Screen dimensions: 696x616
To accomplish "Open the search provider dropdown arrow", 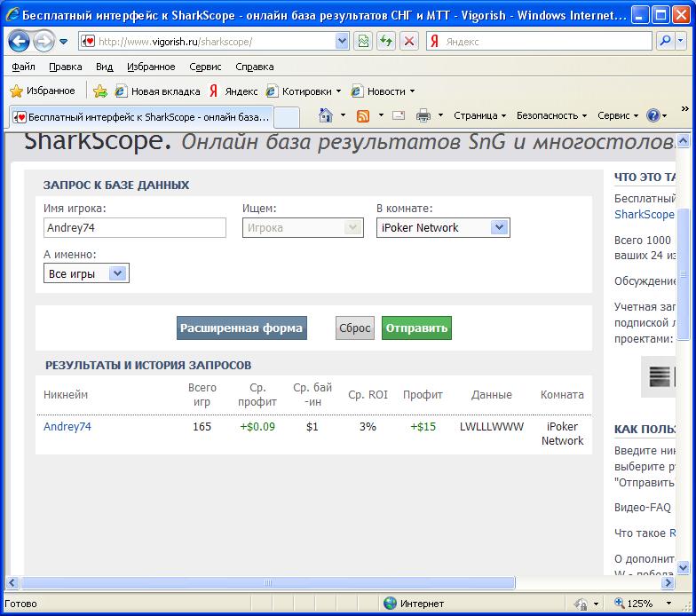I will point(680,41).
